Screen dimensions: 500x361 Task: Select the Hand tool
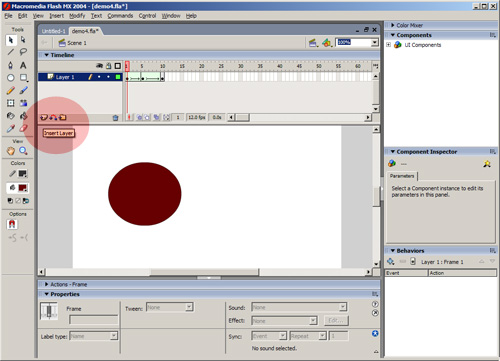[x=11, y=151]
